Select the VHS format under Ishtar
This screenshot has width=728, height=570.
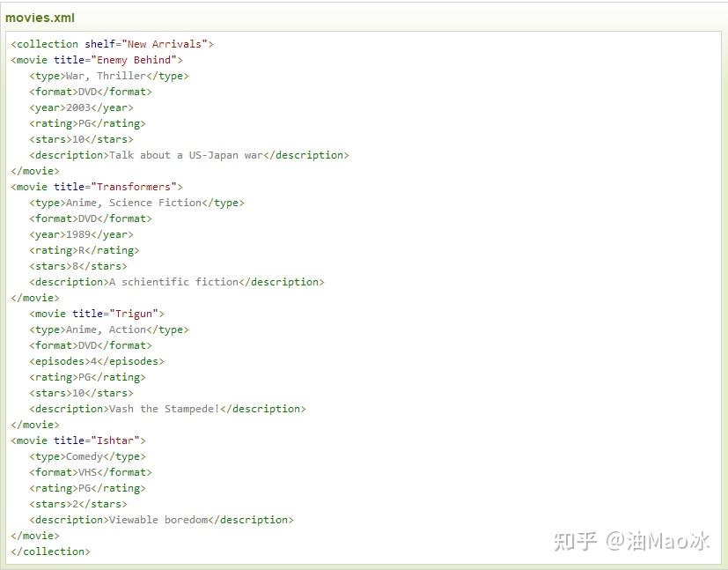[x=87, y=471]
